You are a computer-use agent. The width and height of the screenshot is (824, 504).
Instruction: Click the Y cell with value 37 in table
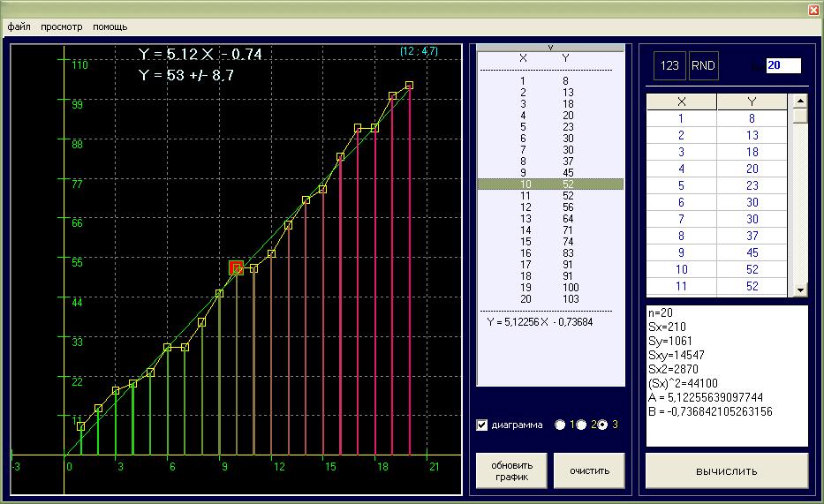[x=752, y=236]
